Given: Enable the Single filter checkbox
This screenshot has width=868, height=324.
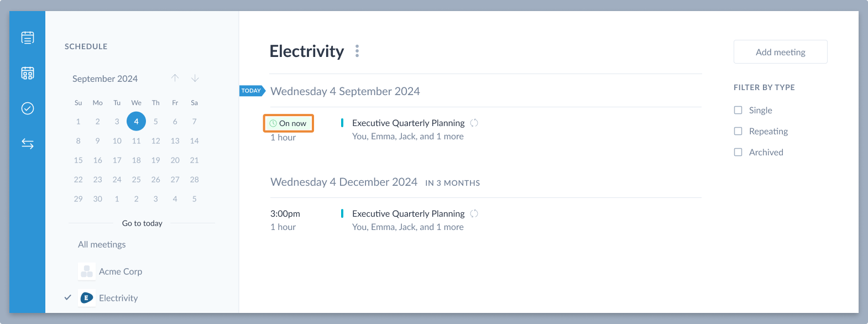Looking at the screenshot, I should click(738, 110).
